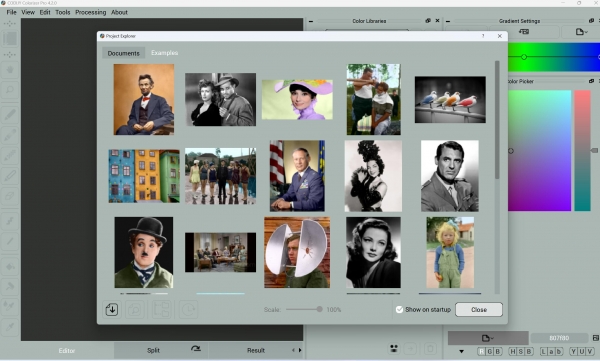Screen dimensions: 600x361
Task: Click the load gradient icon in Gradient Settings
Action: (x=524, y=32)
